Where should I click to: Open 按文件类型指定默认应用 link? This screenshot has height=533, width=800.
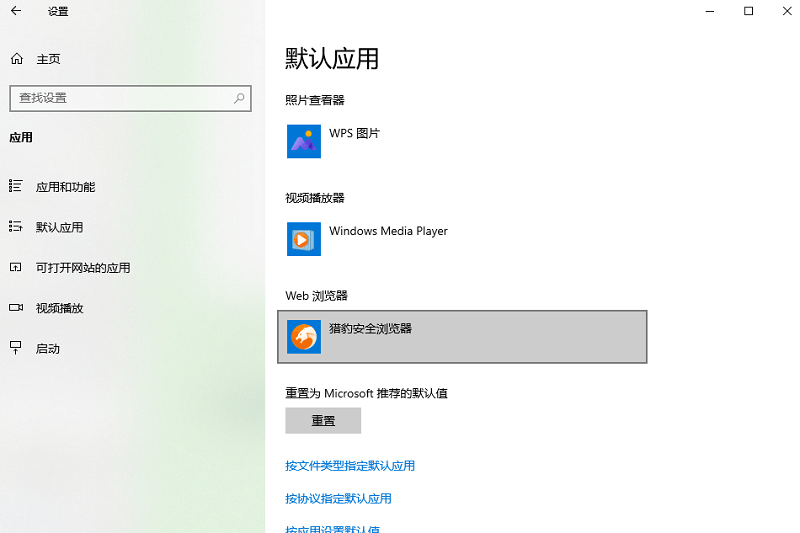(x=349, y=465)
